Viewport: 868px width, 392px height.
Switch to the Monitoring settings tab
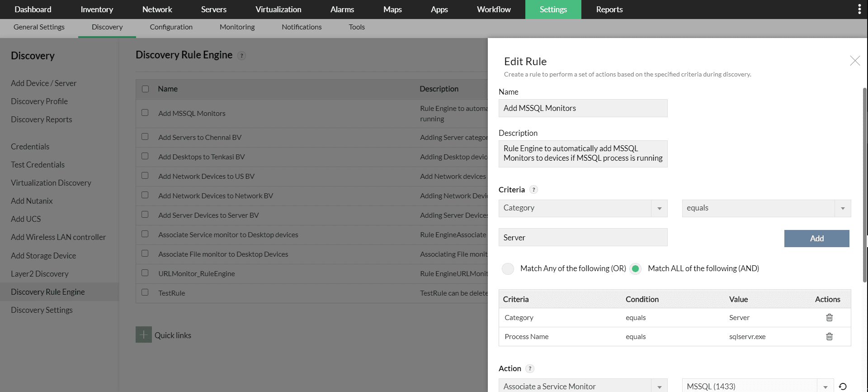(237, 27)
